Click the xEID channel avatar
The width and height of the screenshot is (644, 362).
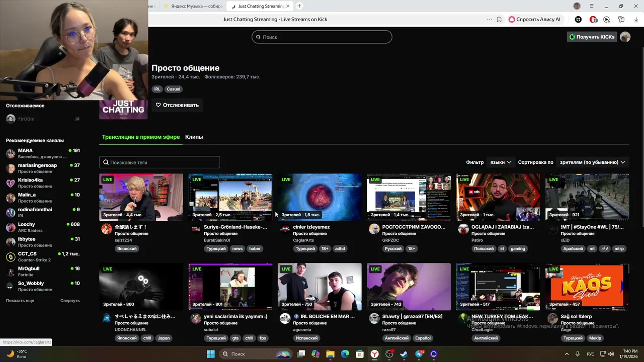coord(552,229)
